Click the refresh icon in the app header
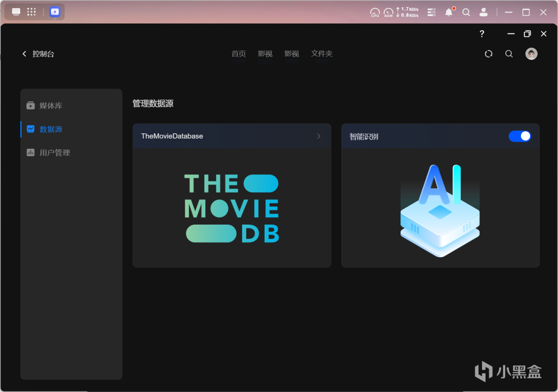 click(x=489, y=54)
